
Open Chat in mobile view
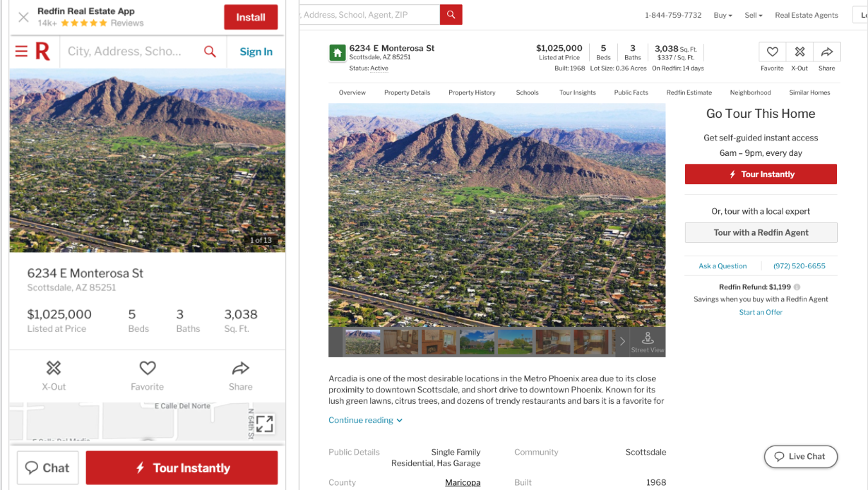click(48, 467)
